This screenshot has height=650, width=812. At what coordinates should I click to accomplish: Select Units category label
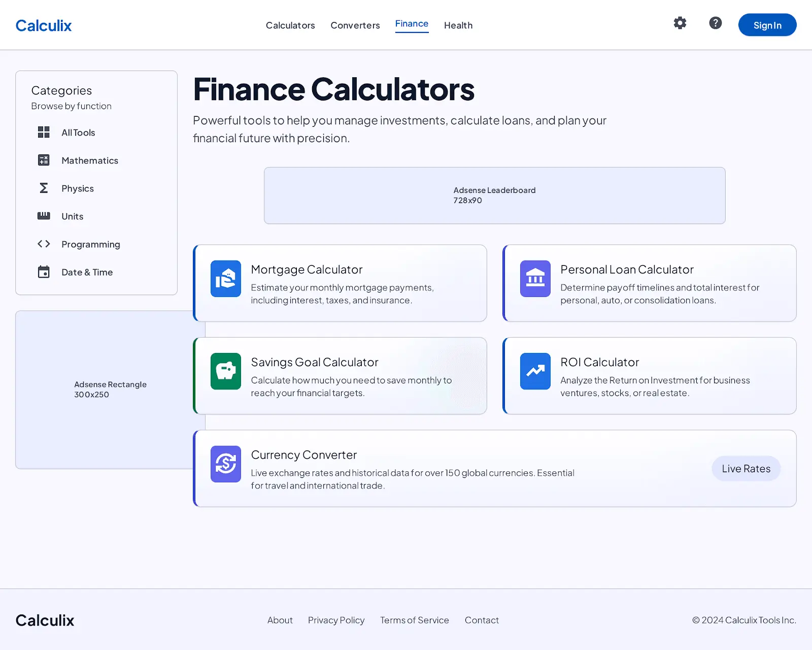pos(73,216)
